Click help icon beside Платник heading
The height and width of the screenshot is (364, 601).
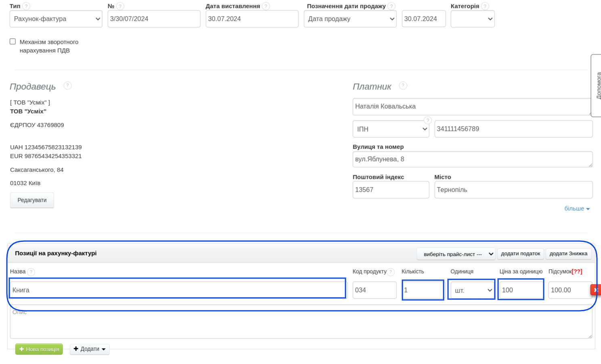tap(403, 85)
